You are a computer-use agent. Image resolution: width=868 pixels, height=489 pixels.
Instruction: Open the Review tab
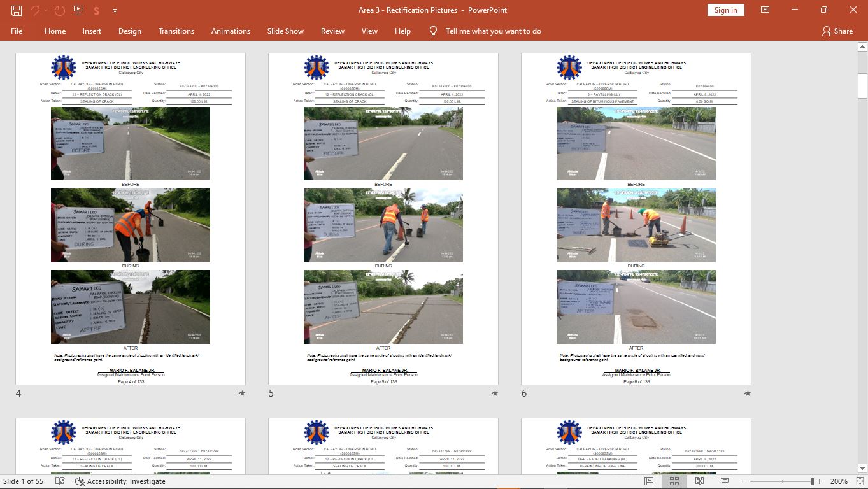(332, 31)
